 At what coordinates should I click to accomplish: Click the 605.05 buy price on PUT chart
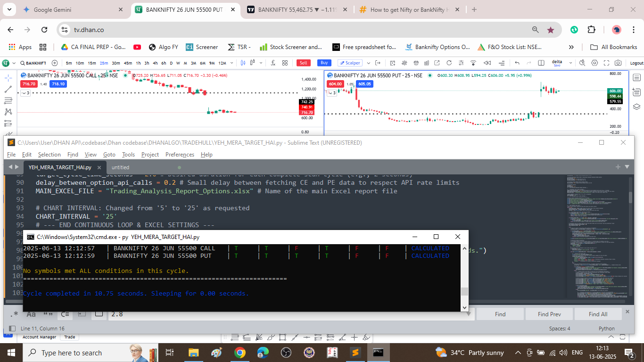(365, 84)
